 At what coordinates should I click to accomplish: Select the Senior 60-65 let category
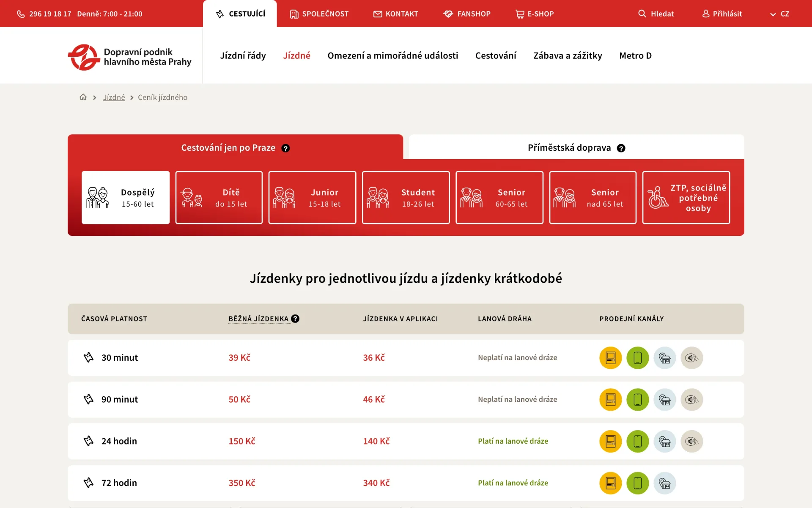tap(499, 198)
